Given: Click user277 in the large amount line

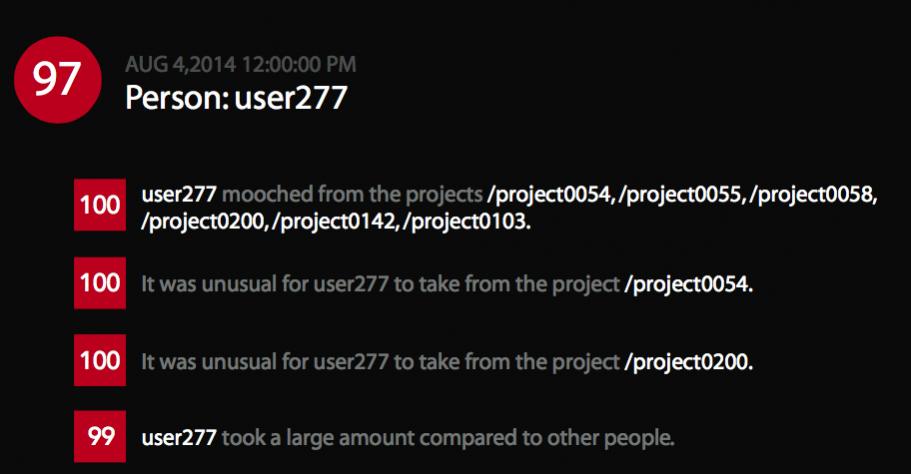Looking at the screenshot, I should pos(179,437).
